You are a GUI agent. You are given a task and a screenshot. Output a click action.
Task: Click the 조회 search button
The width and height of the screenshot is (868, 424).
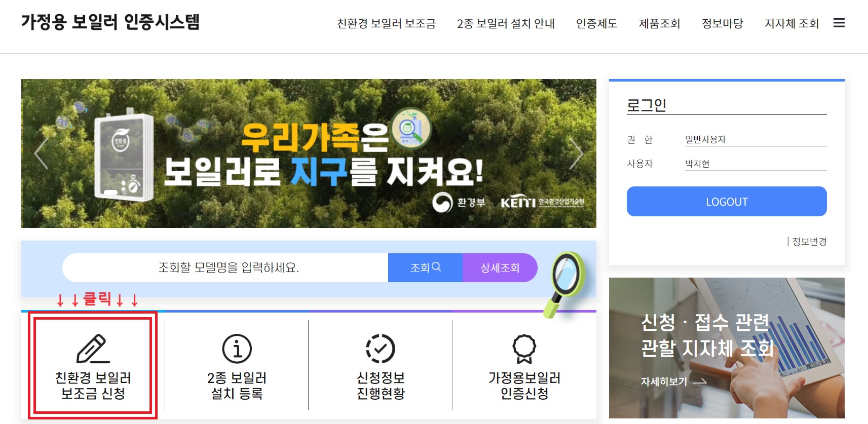[425, 267]
